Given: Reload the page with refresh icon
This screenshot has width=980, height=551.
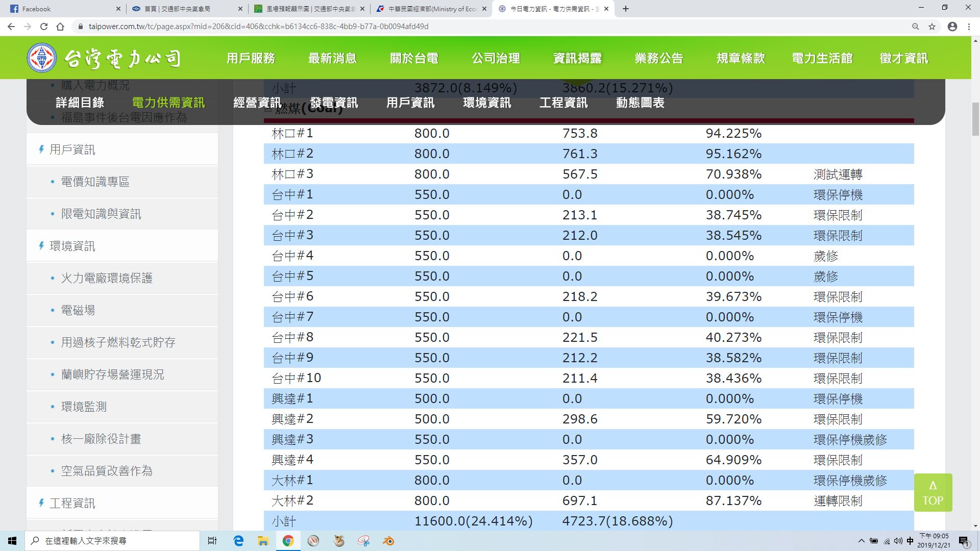Looking at the screenshot, I should 44,27.
